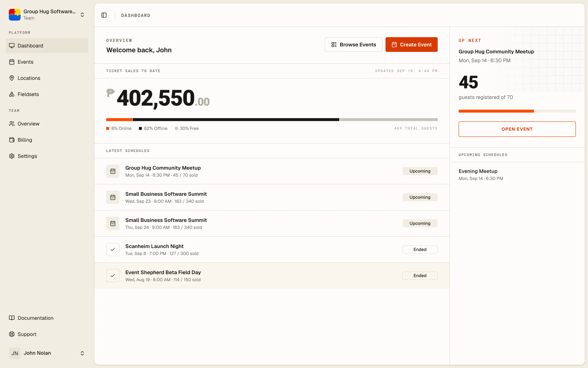Viewport: 588px width, 368px height.
Task: Click the Team Overview people icon
Action: [12, 124]
